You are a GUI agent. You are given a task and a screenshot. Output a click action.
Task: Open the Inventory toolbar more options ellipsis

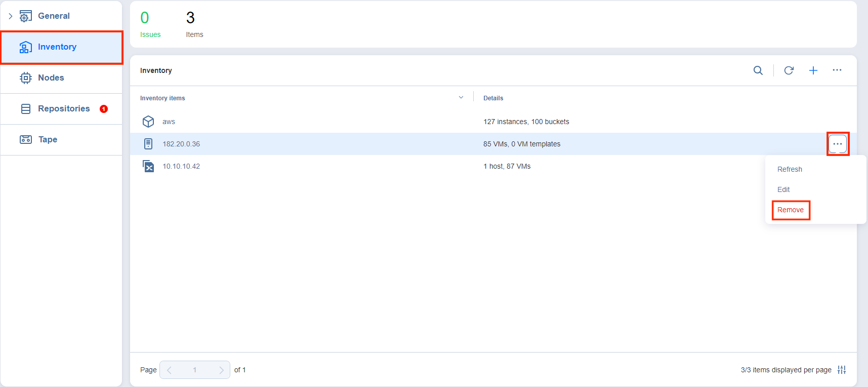837,70
